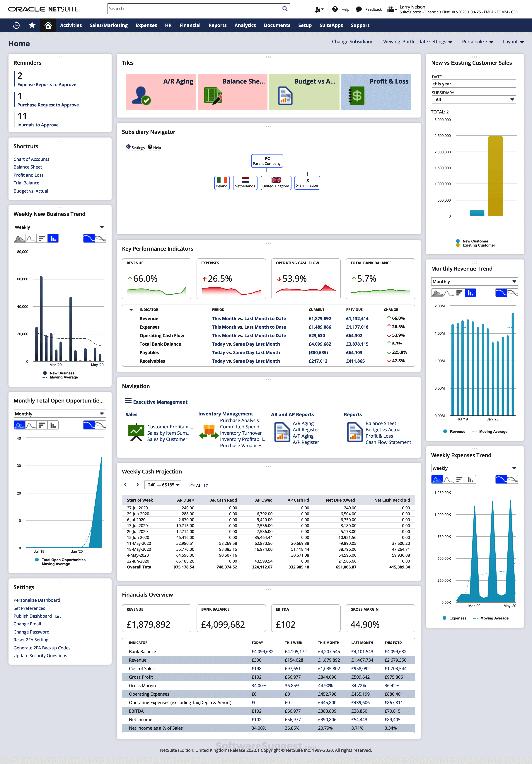Open the Help question mark icon
The image size is (532, 764).
tap(335, 9)
